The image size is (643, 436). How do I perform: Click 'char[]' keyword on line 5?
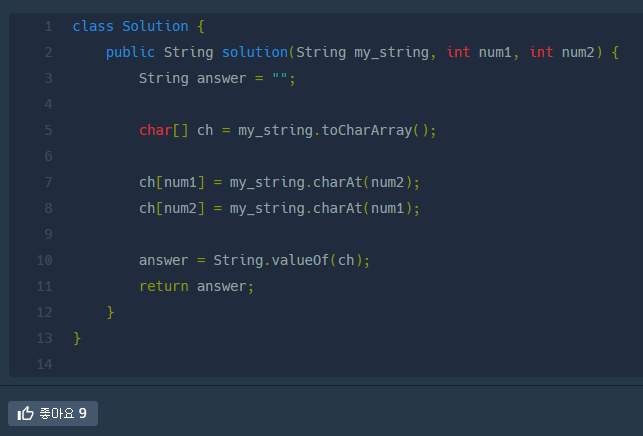(164, 130)
